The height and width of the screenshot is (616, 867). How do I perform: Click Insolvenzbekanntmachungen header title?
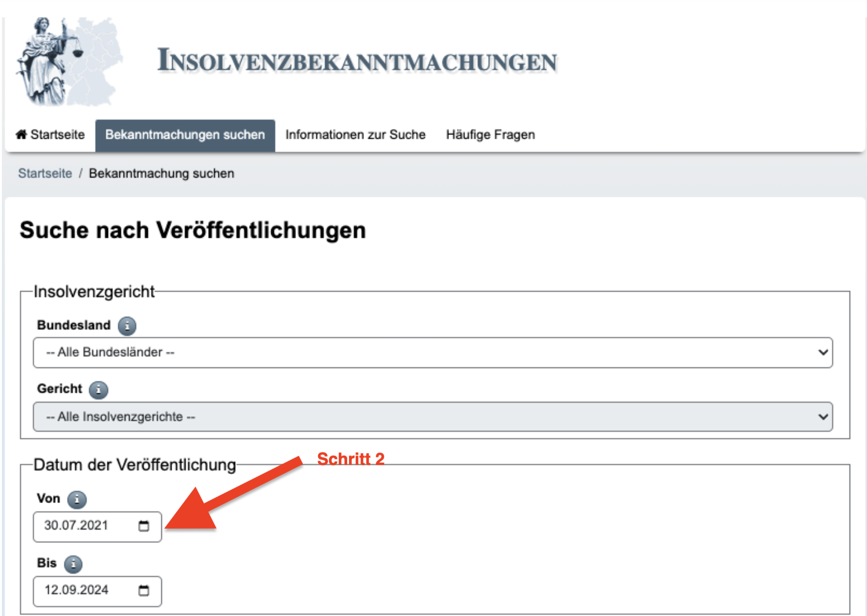point(357,61)
